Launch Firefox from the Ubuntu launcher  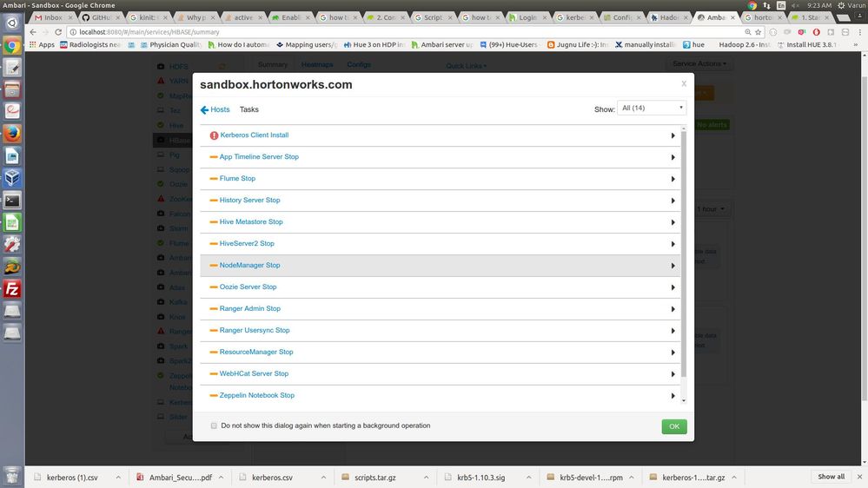coord(12,134)
